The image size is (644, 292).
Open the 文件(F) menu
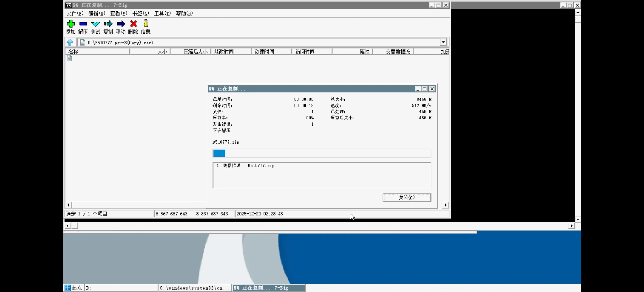[x=75, y=14]
